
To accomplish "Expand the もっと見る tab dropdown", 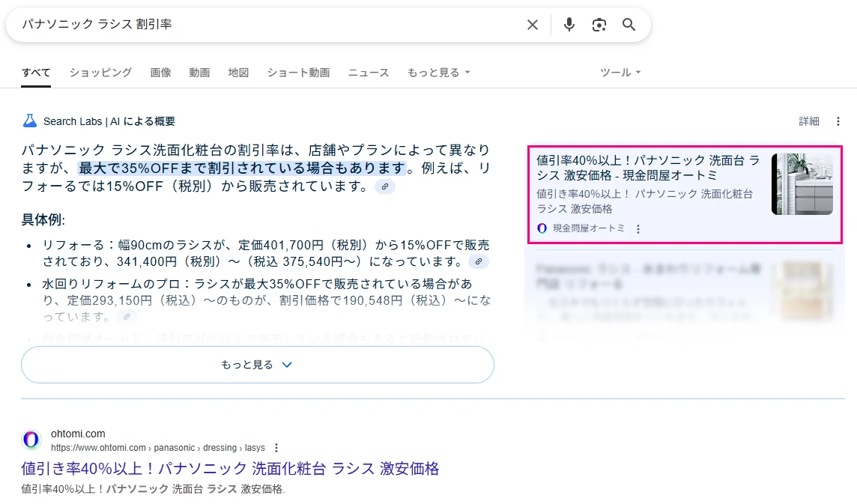I will [x=438, y=72].
